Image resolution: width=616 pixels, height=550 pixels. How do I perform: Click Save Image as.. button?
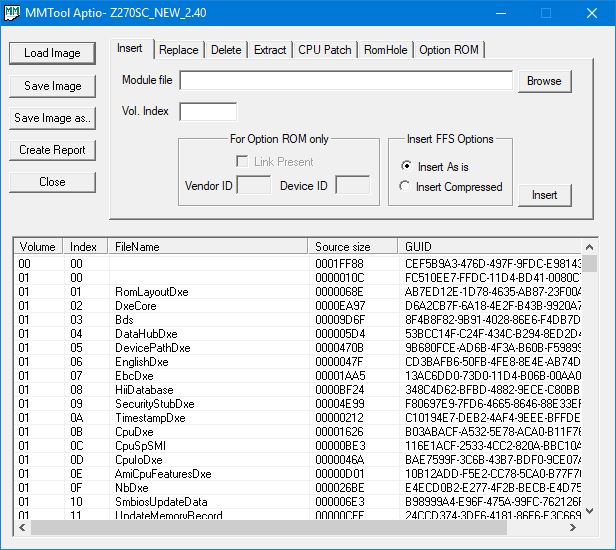tap(52, 118)
